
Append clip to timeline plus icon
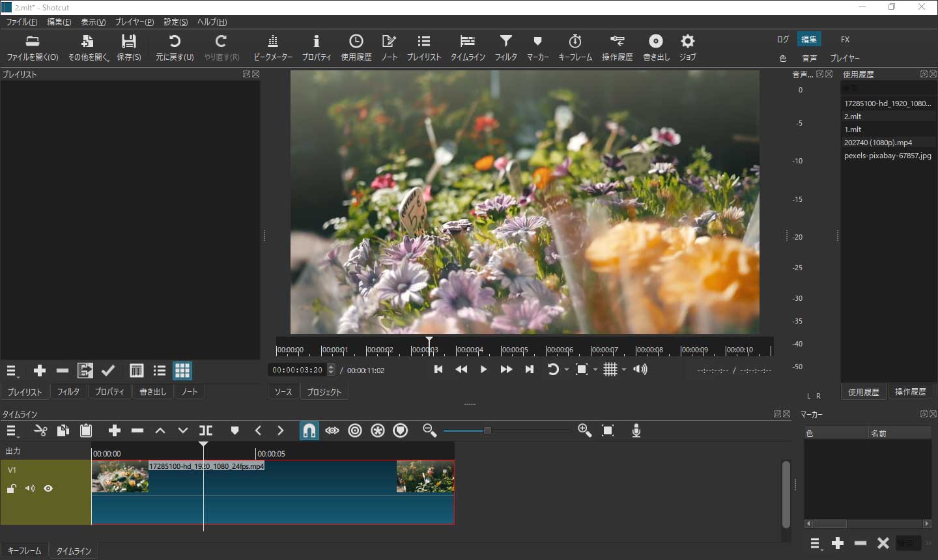click(x=115, y=430)
